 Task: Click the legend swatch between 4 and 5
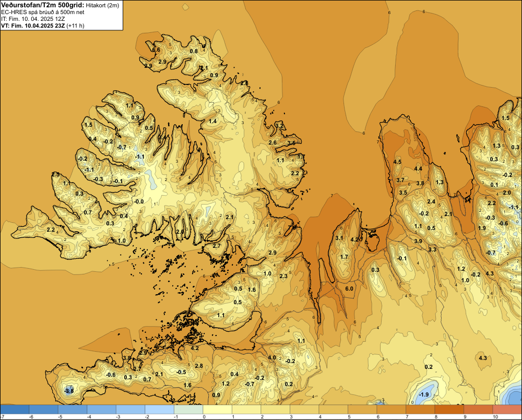click(333, 410)
